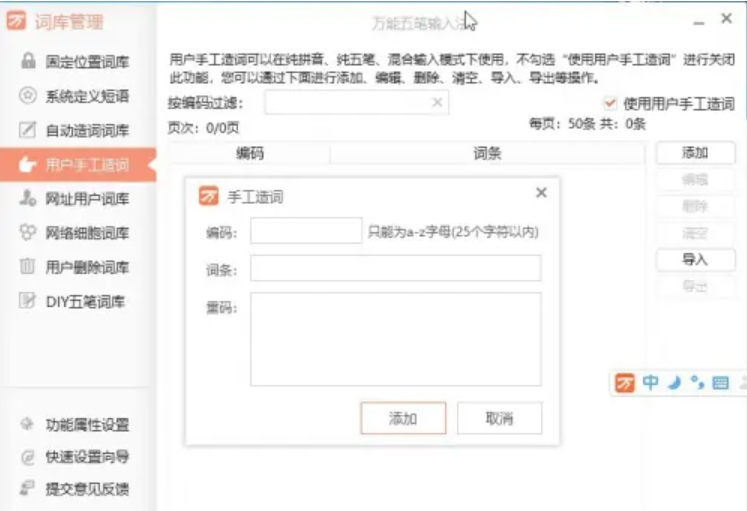Click the orange Wubi logo on IME bar

(x=625, y=383)
